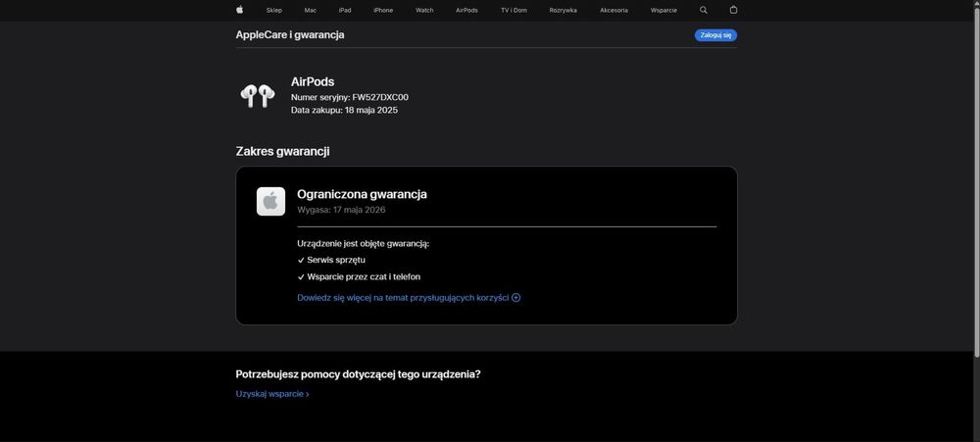Click the Potrzebujesz pomocy dotyczącej tego urządzenia heading

click(x=358, y=374)
